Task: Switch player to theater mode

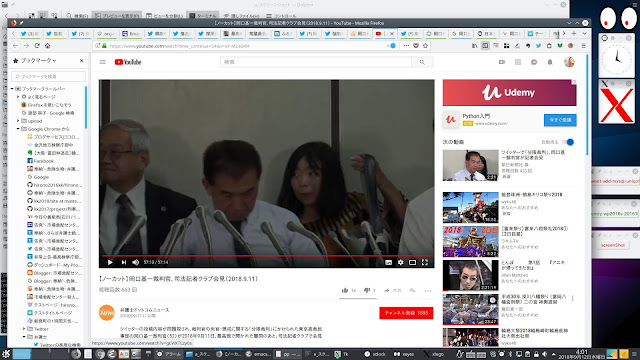Action: [413, 262]
